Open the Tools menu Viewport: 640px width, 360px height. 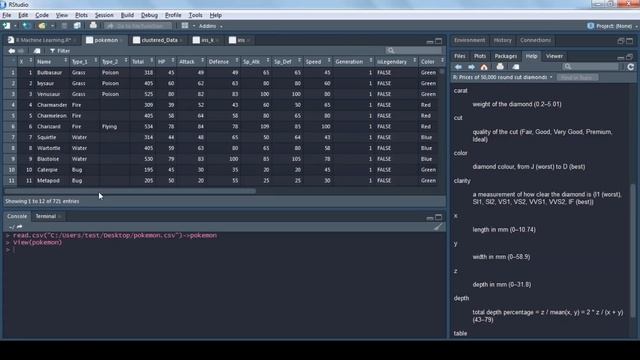[x=195, y=15]
